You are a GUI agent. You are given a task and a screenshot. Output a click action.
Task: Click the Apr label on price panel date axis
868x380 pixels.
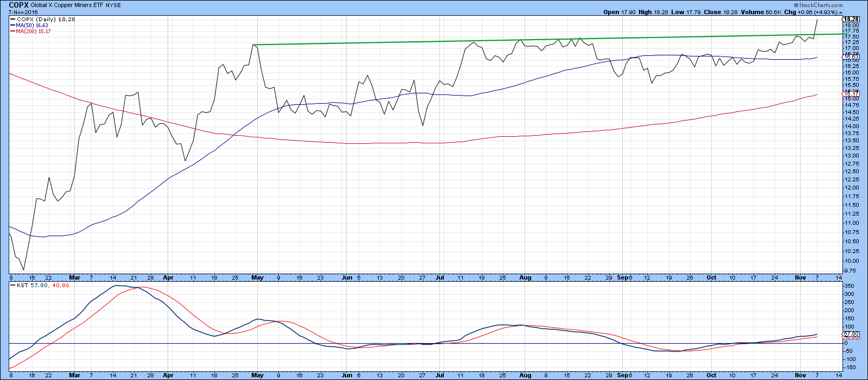(x=168, y=277)
